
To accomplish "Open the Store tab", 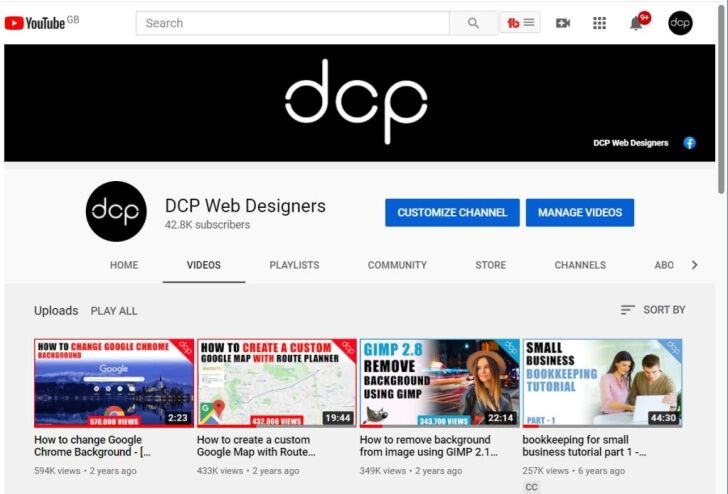I will coord(490,265).
